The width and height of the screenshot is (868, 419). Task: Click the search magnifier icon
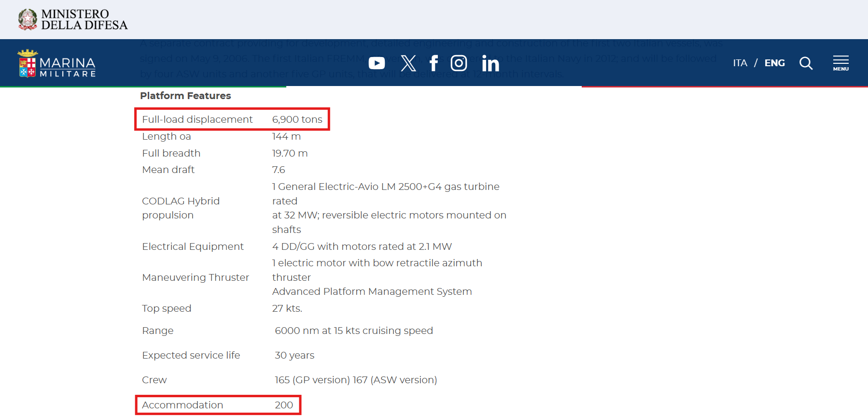[x=806, y=63]
